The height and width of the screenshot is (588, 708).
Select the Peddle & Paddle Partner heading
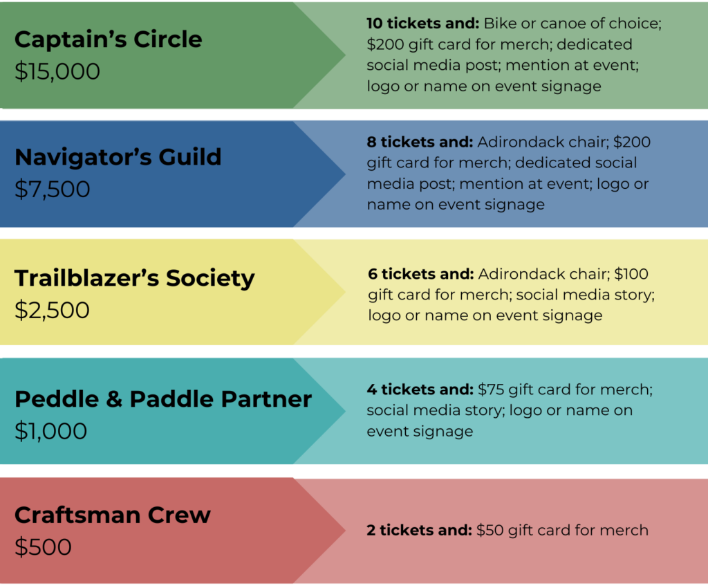point(163,399)
